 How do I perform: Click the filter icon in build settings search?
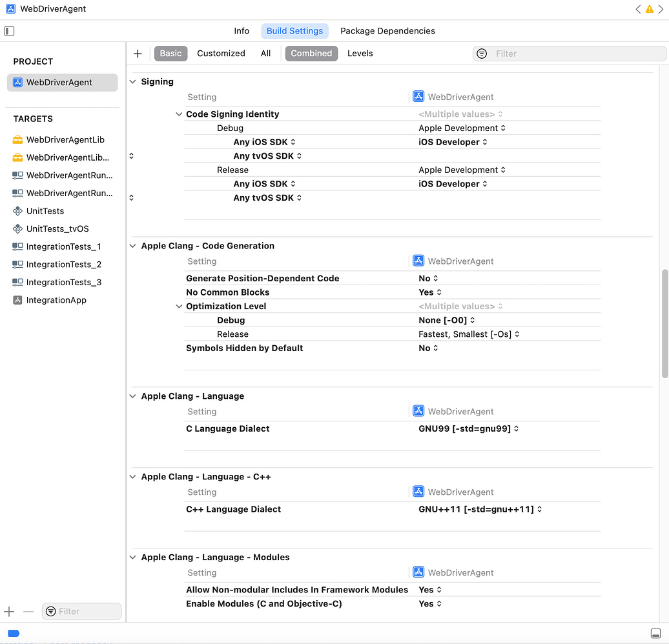(482, 54)
